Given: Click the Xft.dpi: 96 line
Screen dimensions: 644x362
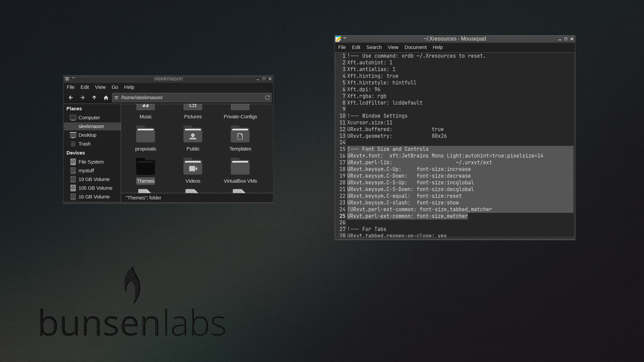Looking at the screenshot, I should [x=364, y=89].
